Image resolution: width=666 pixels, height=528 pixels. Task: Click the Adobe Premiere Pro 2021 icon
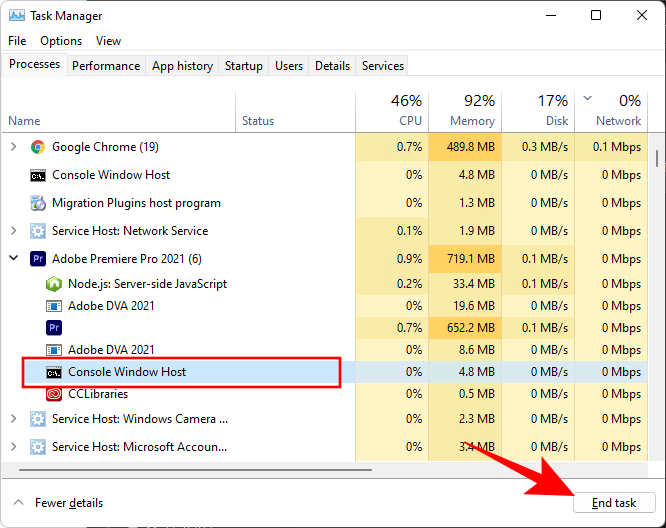38,258
